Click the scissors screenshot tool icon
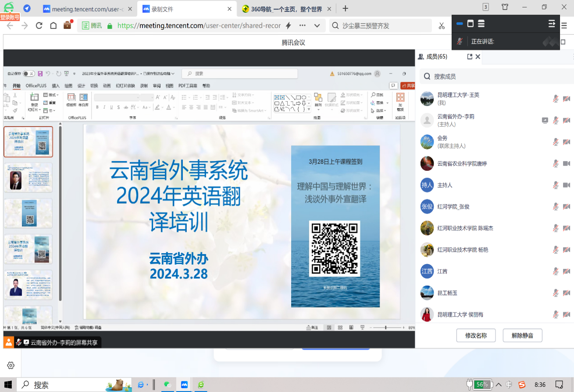The image size is (574, 392). [x=442, y=26]
